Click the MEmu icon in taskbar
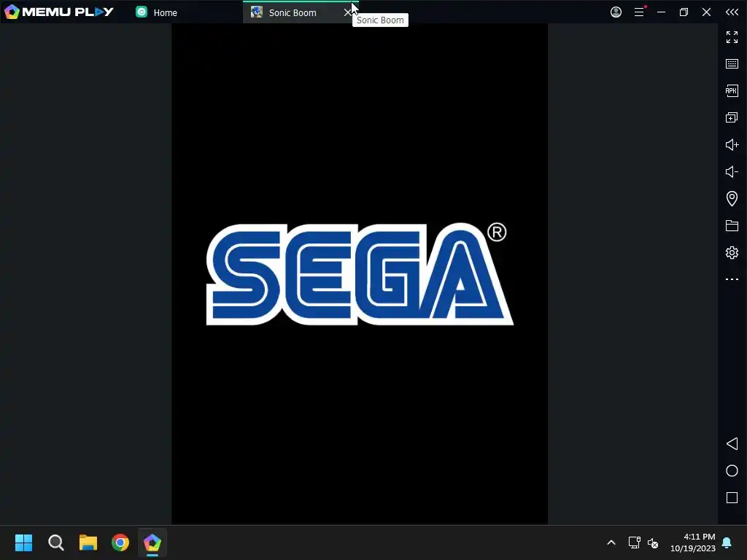Viewport: 747px width, 560px height. (152, 542)
